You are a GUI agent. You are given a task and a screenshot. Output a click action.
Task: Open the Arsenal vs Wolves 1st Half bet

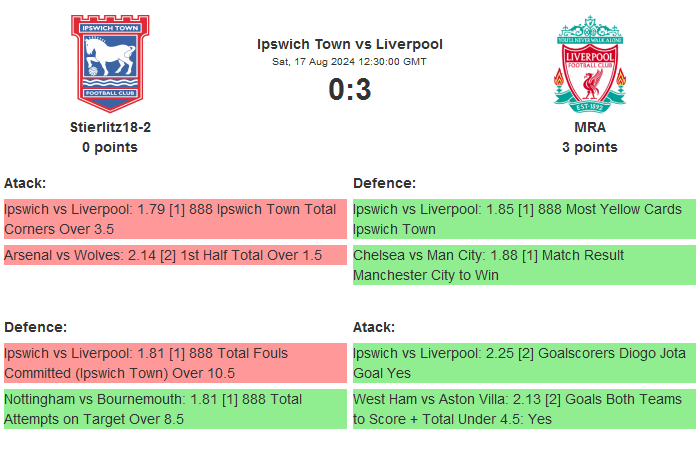click(175, 255)
